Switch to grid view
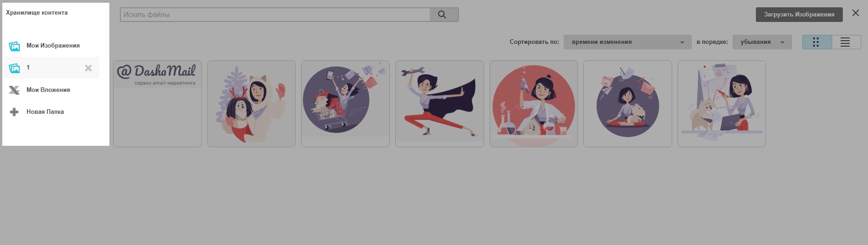This screenshot has height=245, width=868. pos(817,42)
